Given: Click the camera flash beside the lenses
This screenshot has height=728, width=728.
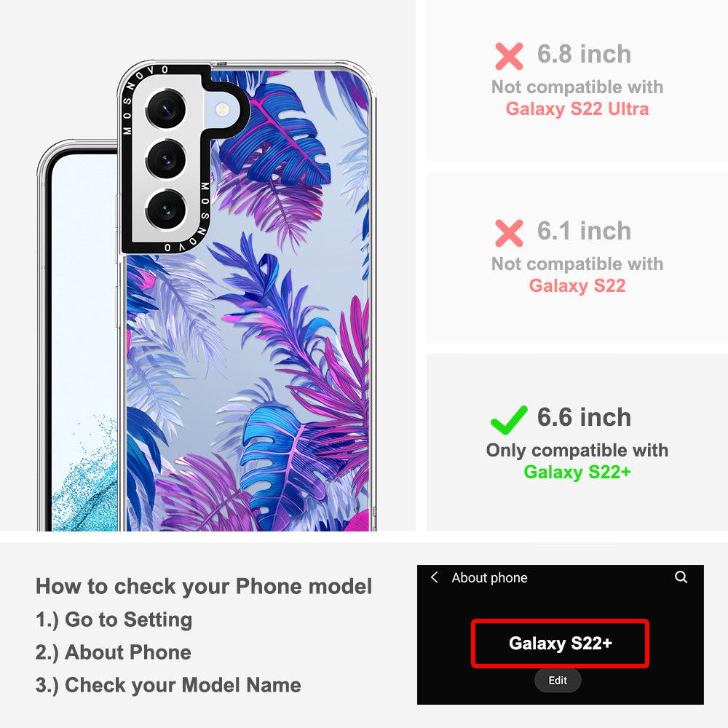Looking at the screenshot, I should (x=222, y=110).
